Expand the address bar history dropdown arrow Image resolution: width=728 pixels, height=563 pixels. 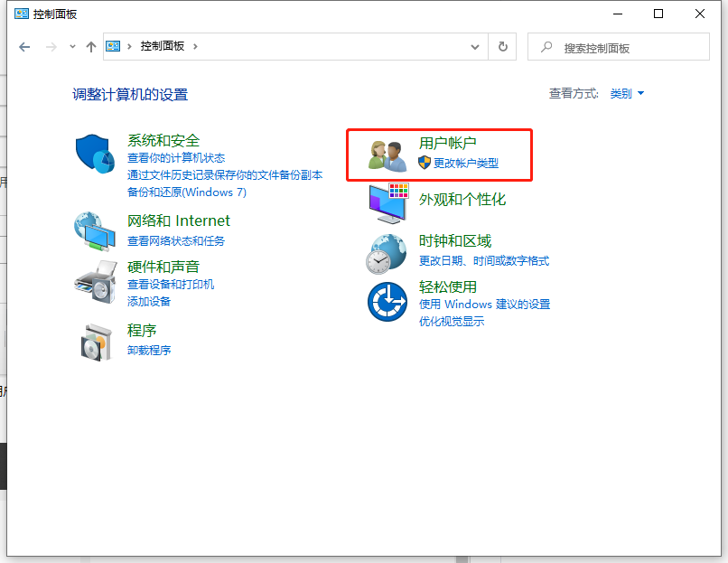tap(476, 46)
